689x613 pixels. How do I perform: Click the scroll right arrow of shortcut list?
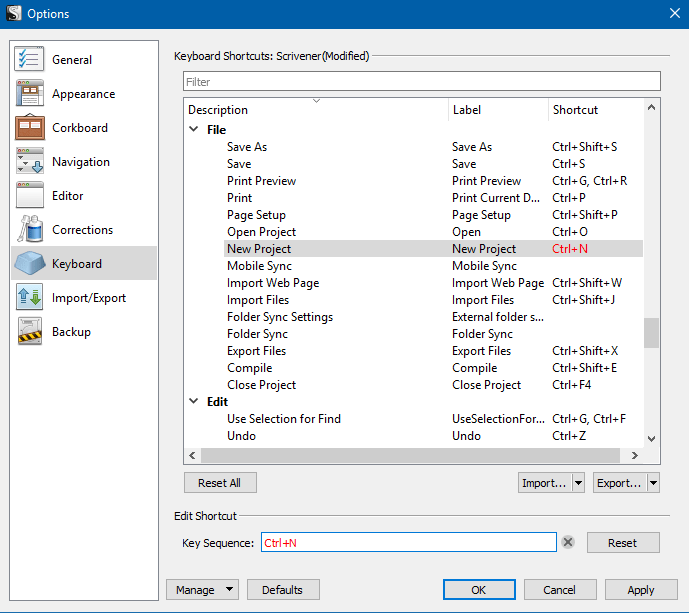tap(634, 455)
